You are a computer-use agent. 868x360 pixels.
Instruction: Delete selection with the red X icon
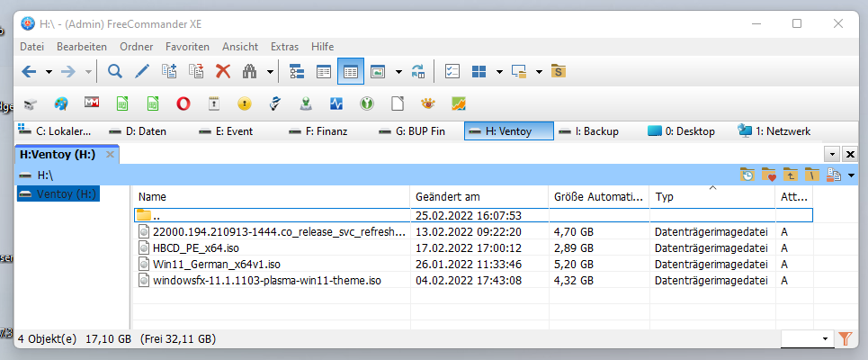click(223, 71)
